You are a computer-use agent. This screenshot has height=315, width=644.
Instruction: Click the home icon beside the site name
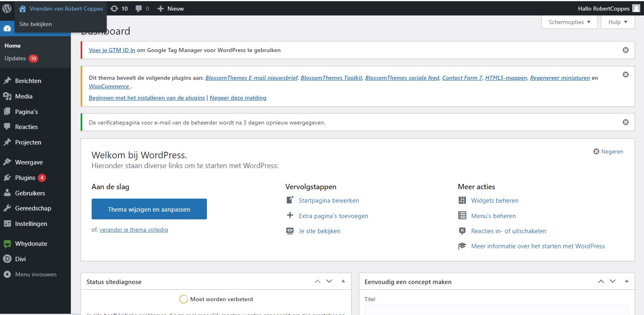22,9
